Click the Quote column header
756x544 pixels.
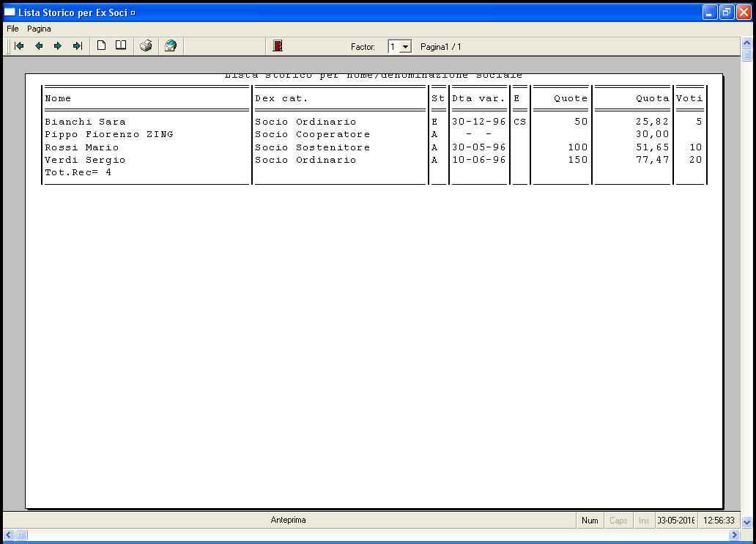point(571,98)
